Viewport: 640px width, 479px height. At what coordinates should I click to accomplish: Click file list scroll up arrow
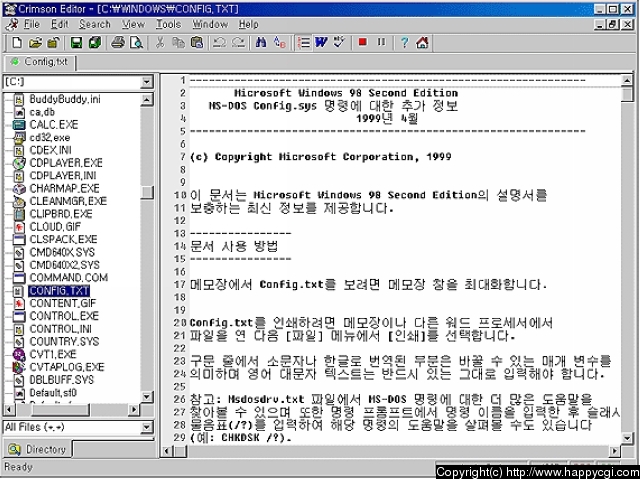click(147, 100)
